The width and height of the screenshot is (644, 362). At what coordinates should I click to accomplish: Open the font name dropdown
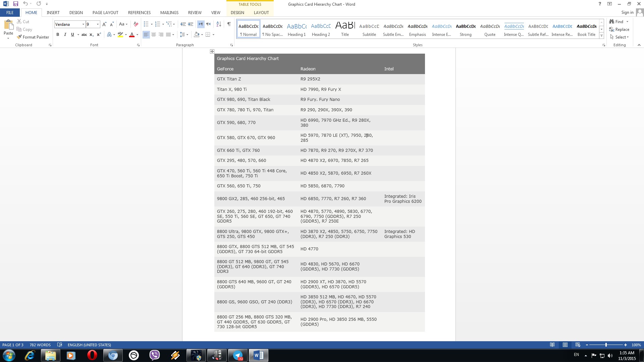83,24
